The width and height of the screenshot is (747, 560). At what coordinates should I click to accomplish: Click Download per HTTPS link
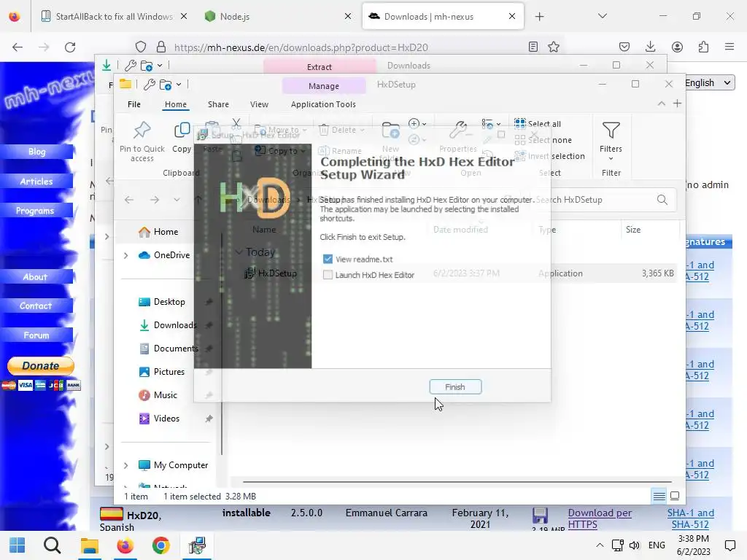click(600, 518)
